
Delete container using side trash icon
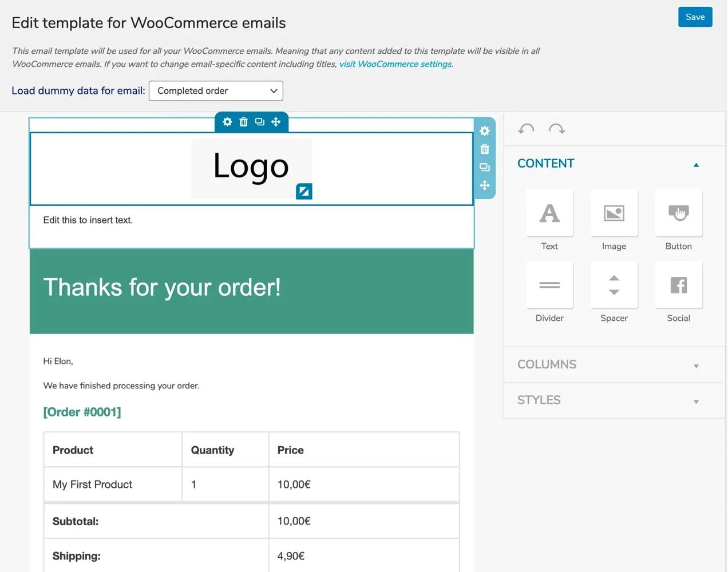(485, 149)
